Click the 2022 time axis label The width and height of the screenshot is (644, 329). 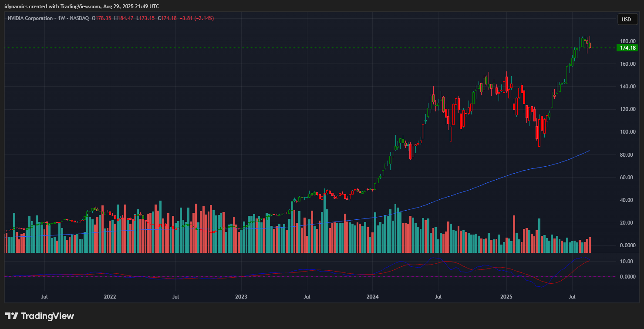tap(110, 297)
